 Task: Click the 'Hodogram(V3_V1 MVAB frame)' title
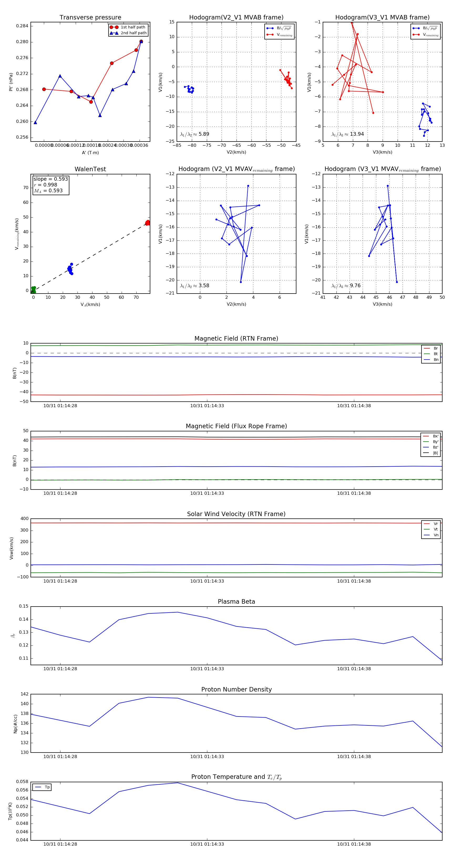point(382,18)
